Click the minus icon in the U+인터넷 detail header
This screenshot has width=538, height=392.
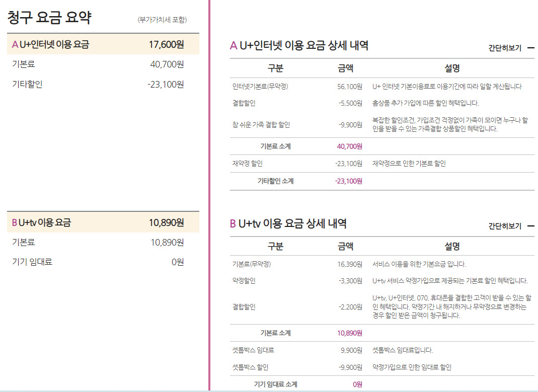click(x=530, y=48)
